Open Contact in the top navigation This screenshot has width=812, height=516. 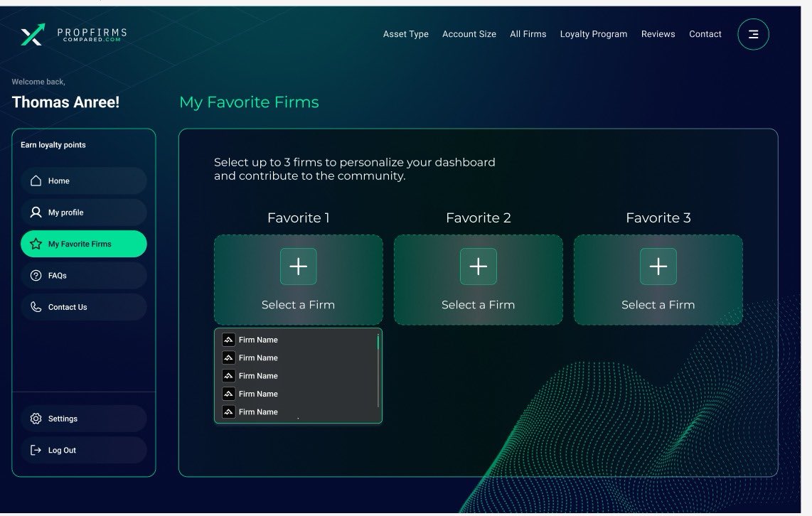click(x=705, y=34)
